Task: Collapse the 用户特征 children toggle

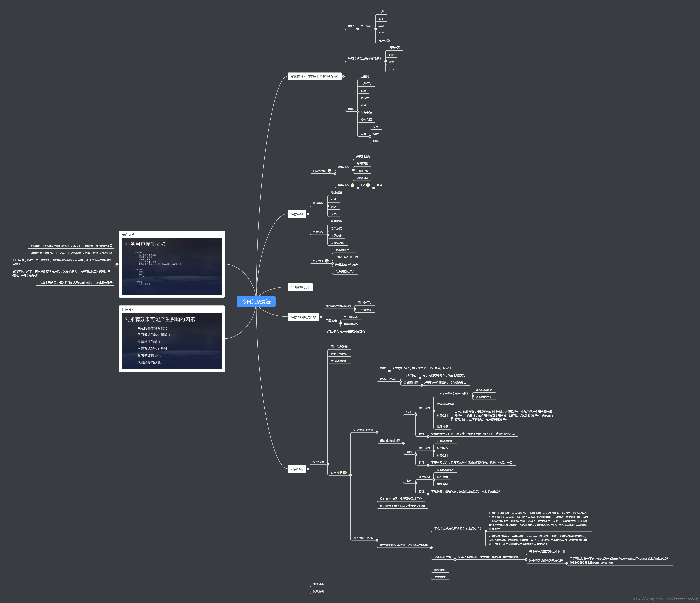Action: pyautogui.click(x=375, y=29)
